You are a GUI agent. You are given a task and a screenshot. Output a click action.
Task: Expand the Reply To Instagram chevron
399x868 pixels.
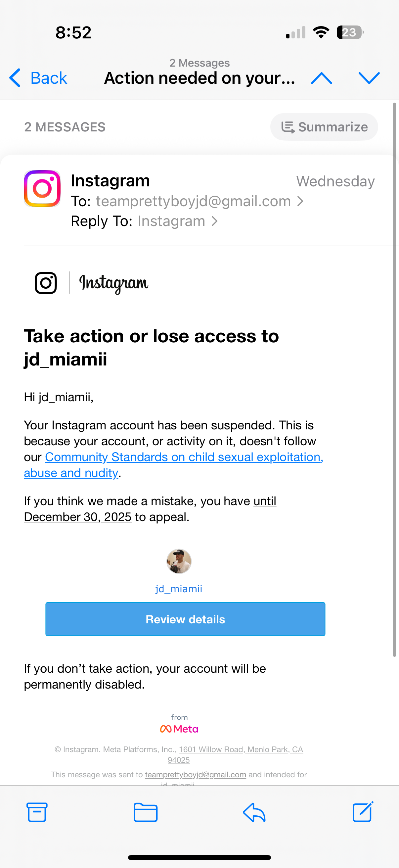point(214,221)
